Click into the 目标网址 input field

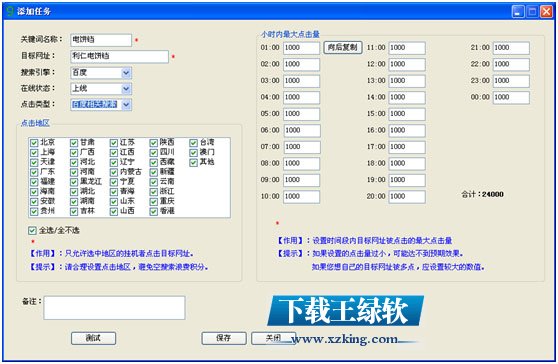click(120, 56)
